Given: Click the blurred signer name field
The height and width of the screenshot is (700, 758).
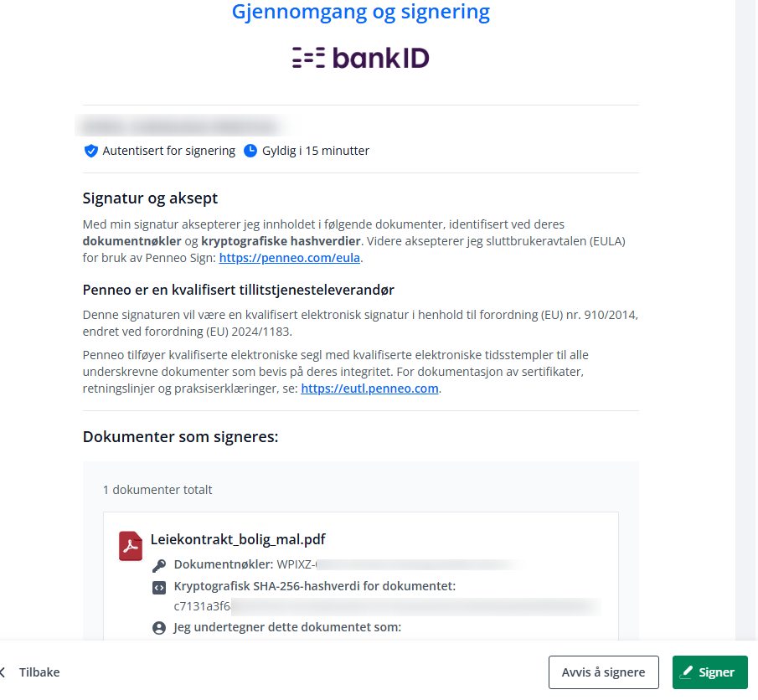Looking at the screenshot, I should click(x=181, y=126).
